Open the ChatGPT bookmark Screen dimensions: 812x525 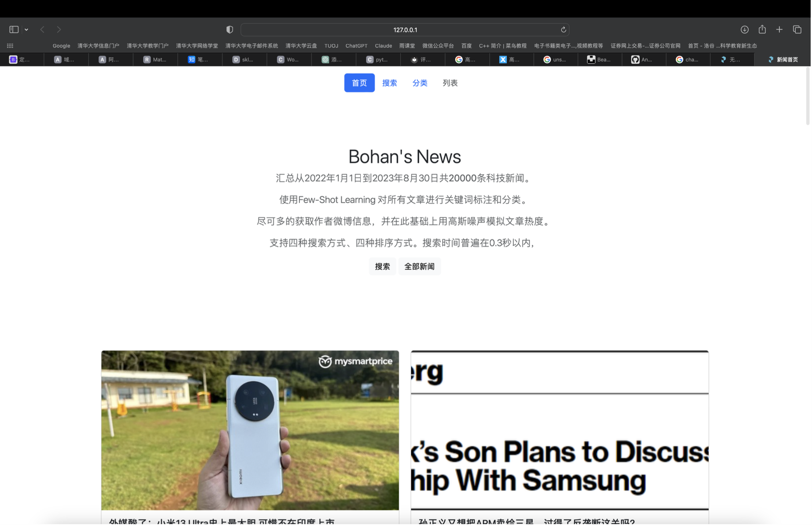click(356, 46)
